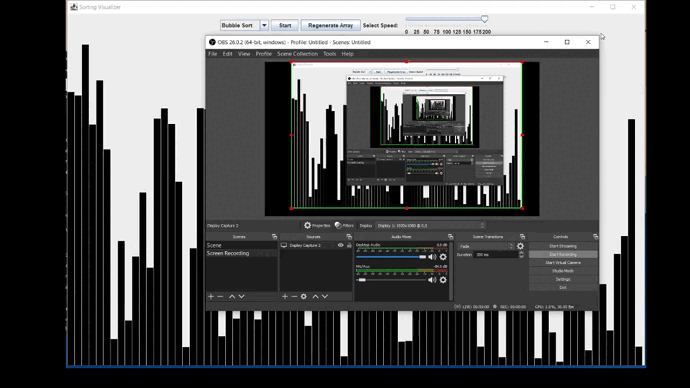Screen dimensions: 690x388
Task: Move source down in Sources list
Action: click(x=325, y=296)
